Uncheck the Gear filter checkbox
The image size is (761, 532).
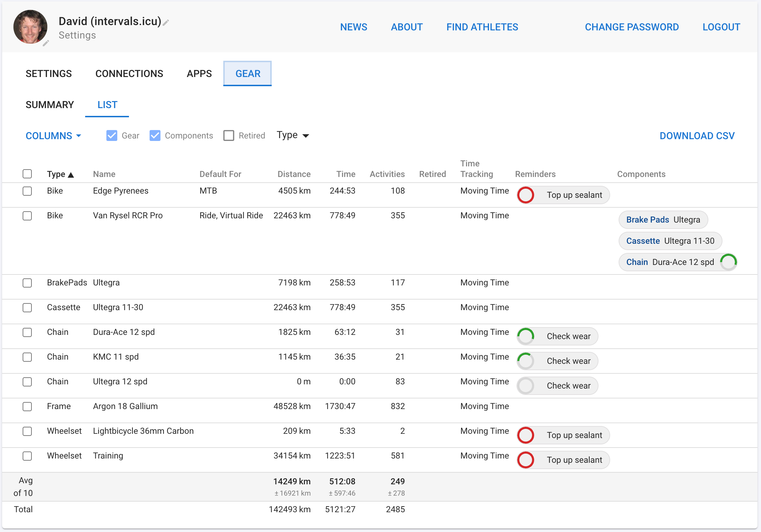point(112,135)
